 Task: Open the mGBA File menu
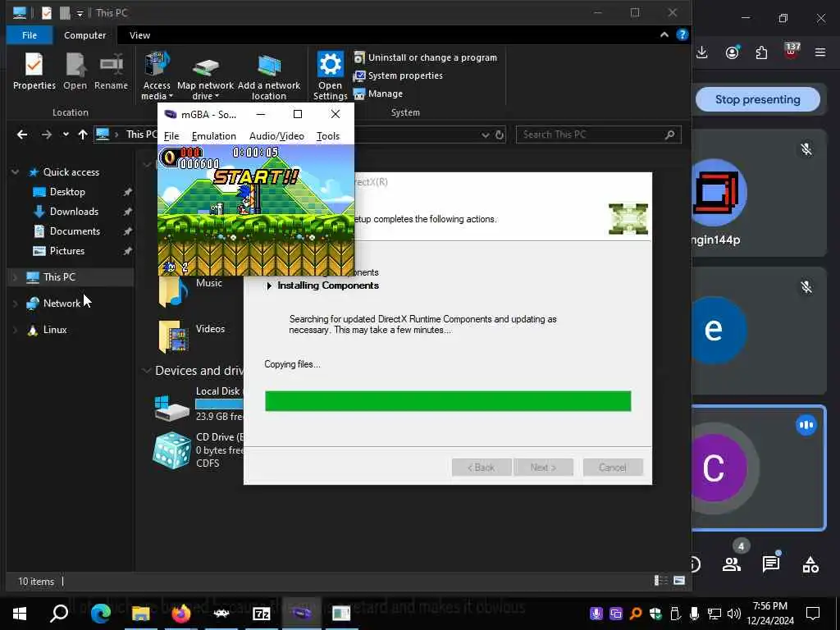(x=171, y=136)
